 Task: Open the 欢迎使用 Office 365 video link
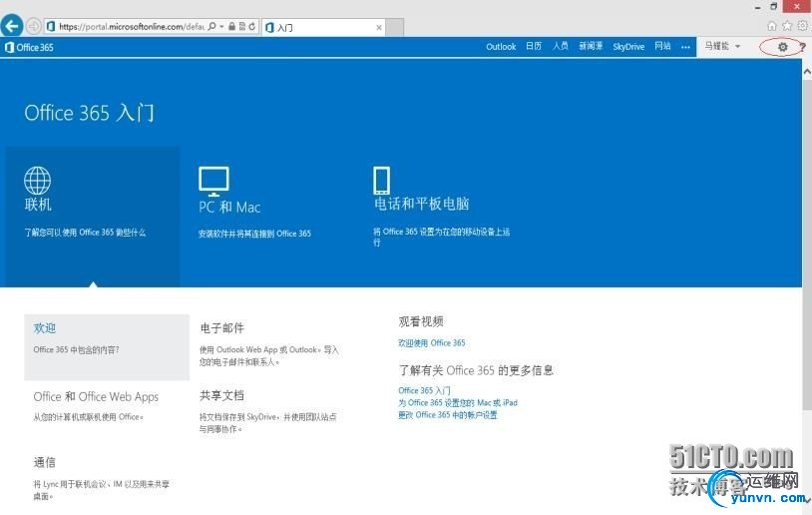point(432,343)
